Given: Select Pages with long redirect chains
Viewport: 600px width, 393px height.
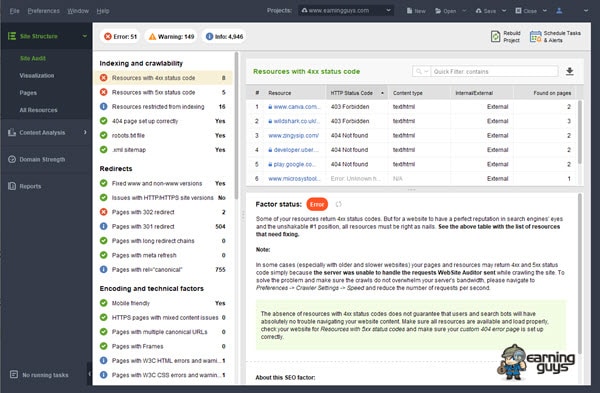Looking at the screenshot, I should click(x=163, y=241).
